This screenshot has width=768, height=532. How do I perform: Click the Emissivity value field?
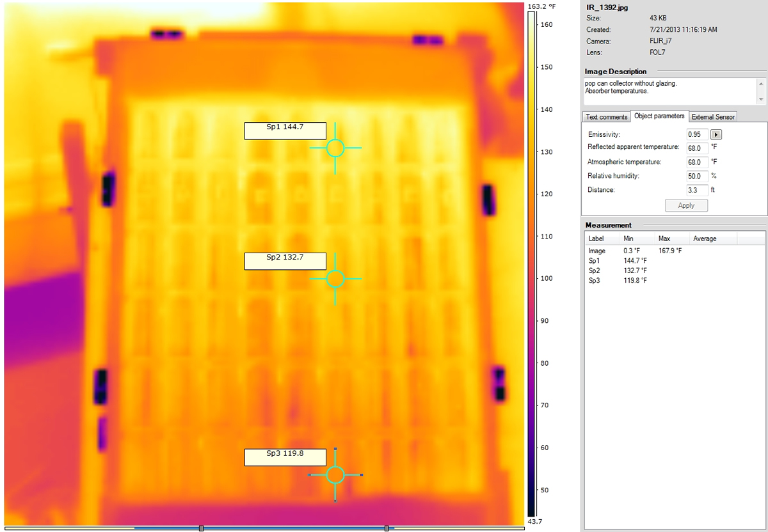click(697, 135)
